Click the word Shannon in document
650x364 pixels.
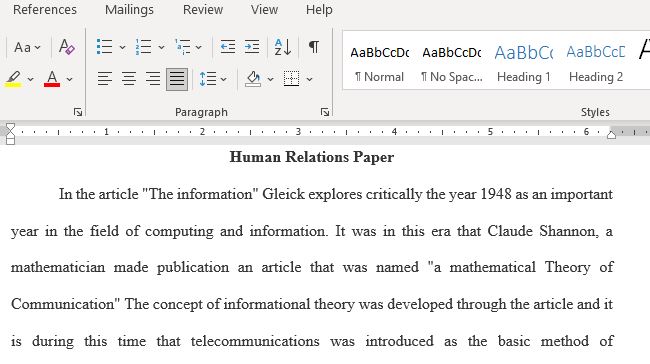pyautogui.click(x=569, y=231)
